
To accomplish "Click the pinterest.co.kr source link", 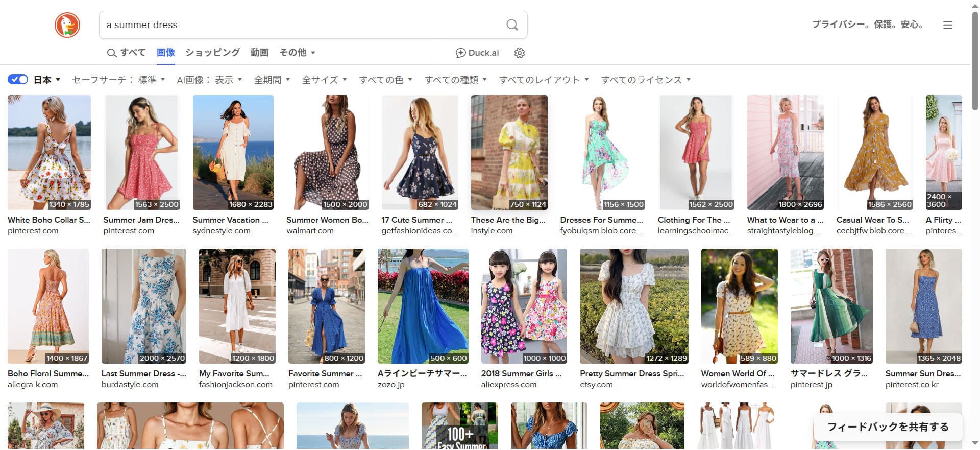I will click(x=912, y=385).
